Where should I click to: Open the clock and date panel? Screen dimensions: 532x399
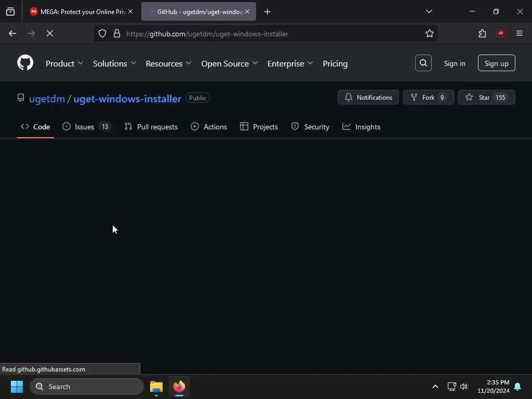493,387
